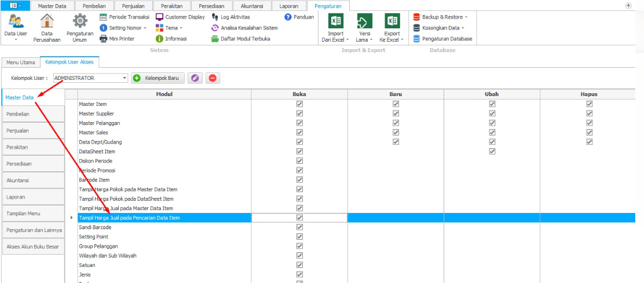Click the Data Perusahaan house icon
This screenshot has width=644, height=283.
[47, 23]
